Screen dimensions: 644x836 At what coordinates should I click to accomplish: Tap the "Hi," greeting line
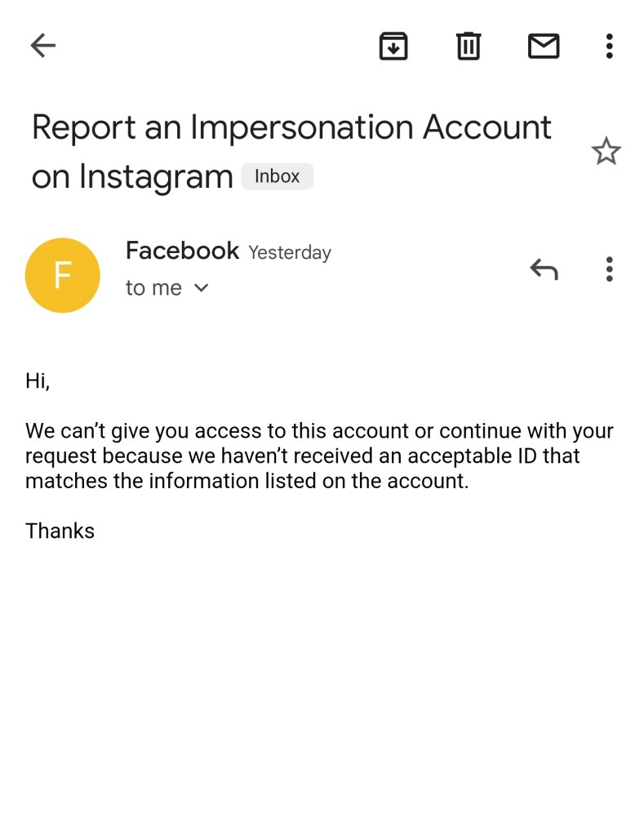[38, 381]
